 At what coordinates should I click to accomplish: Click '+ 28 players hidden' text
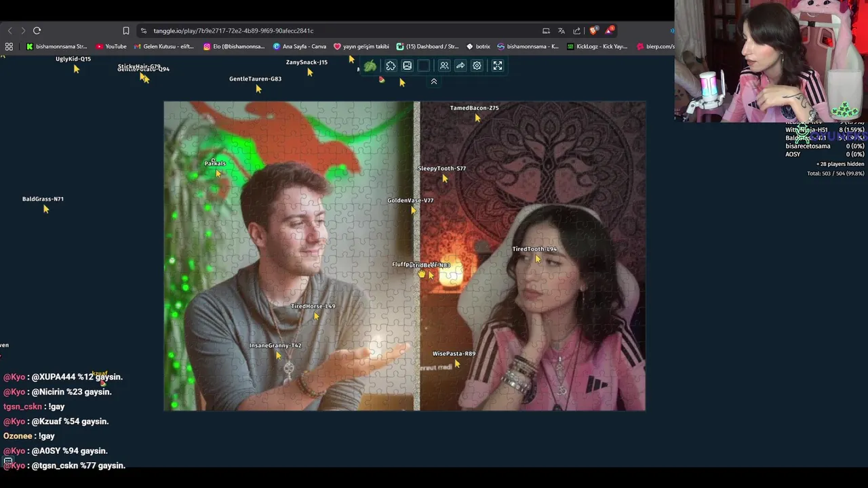point(840,164)
